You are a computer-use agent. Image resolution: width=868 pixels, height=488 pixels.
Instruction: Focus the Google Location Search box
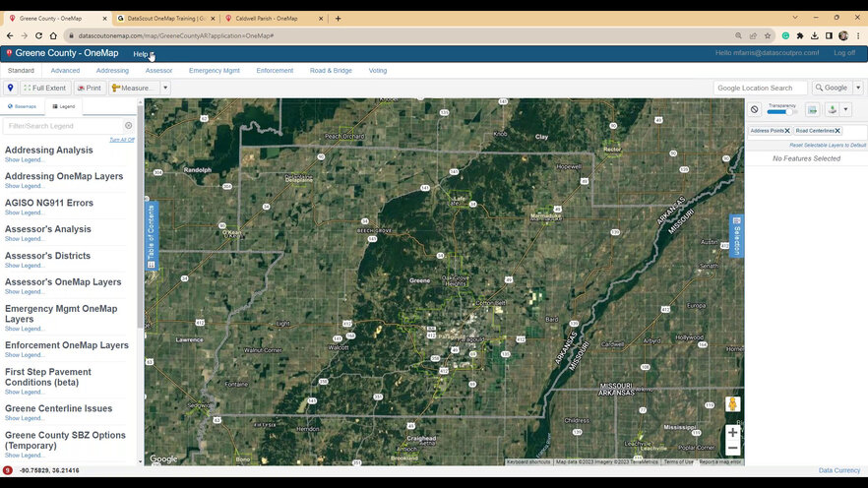tap(760, 88)
